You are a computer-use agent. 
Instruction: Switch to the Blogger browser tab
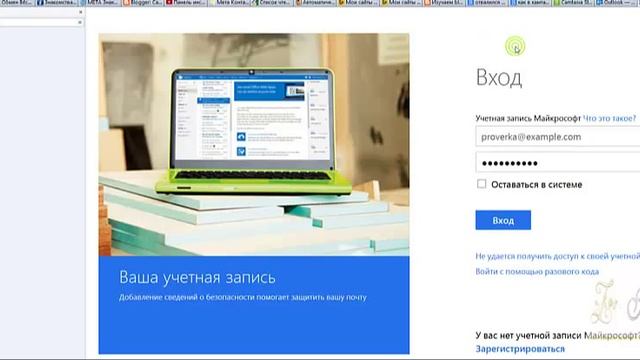click(142, 3)
